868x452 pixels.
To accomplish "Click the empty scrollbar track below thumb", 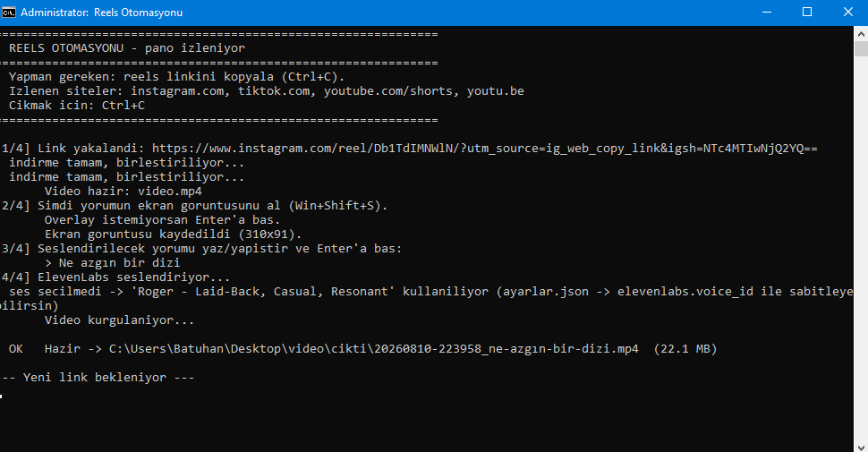I will tap(861, 248).
